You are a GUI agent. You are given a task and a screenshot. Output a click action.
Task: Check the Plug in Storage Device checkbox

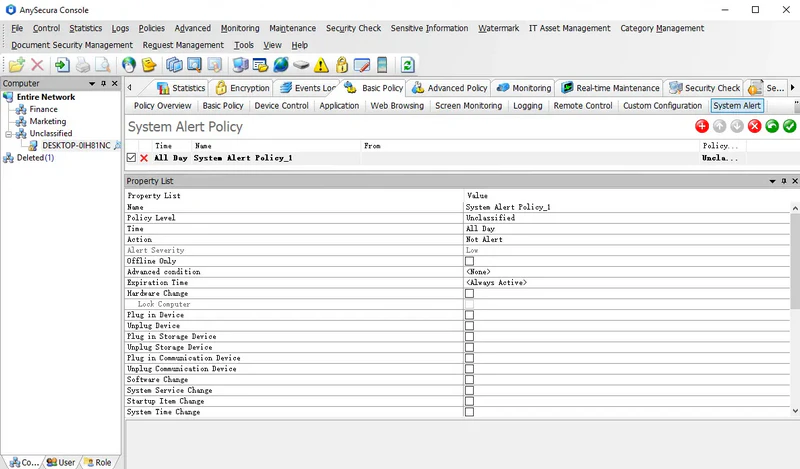pos(469,336)
